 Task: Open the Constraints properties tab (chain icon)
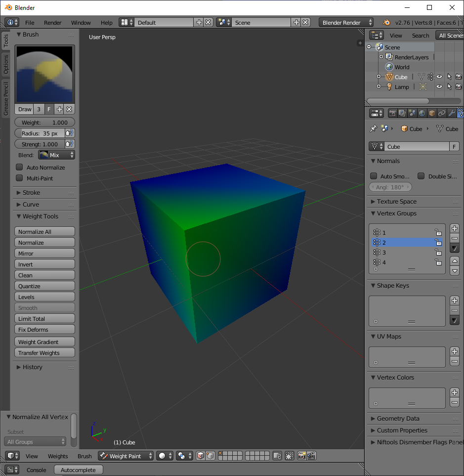pyautogui.click(x=442, y=114)
